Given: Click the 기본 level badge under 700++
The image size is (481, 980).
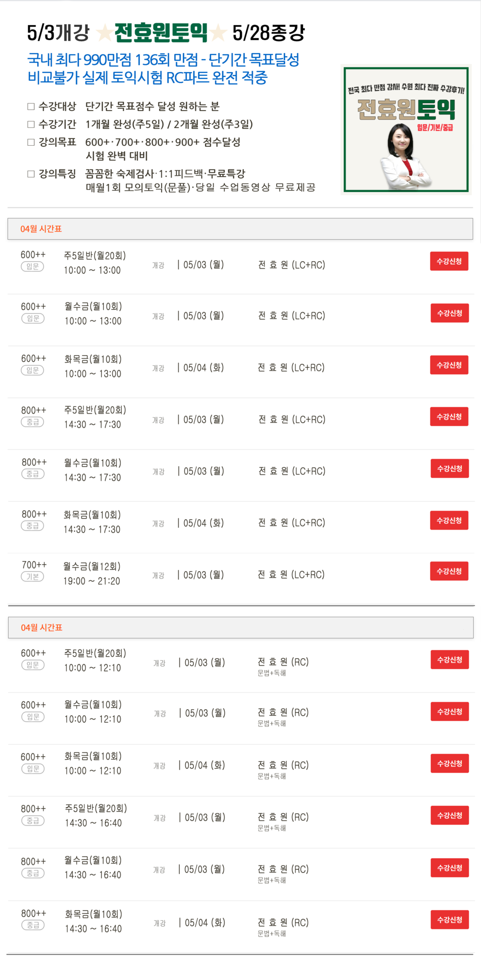Looking at the screenshot, I should tap(32, 576).
